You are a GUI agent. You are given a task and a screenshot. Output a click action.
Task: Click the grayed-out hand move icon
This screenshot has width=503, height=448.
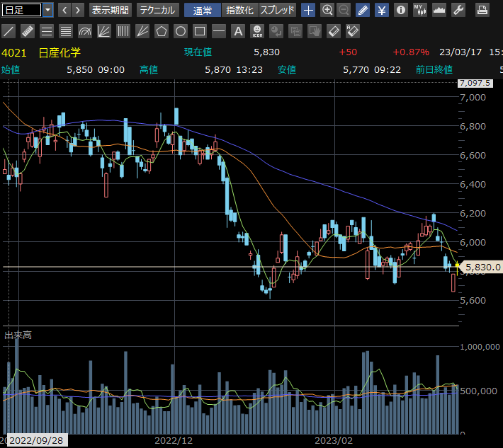[x=315, y=31]
